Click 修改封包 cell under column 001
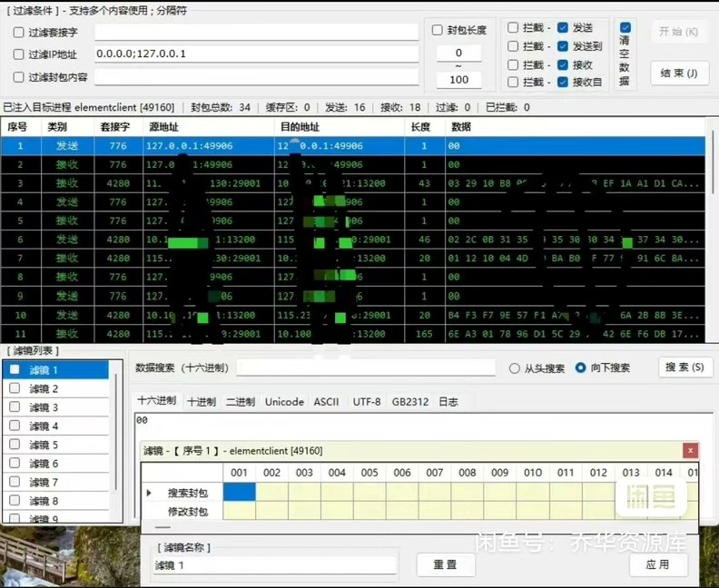Screen dimensions: 719x588 pyautogui.click(x=240, y=511)
